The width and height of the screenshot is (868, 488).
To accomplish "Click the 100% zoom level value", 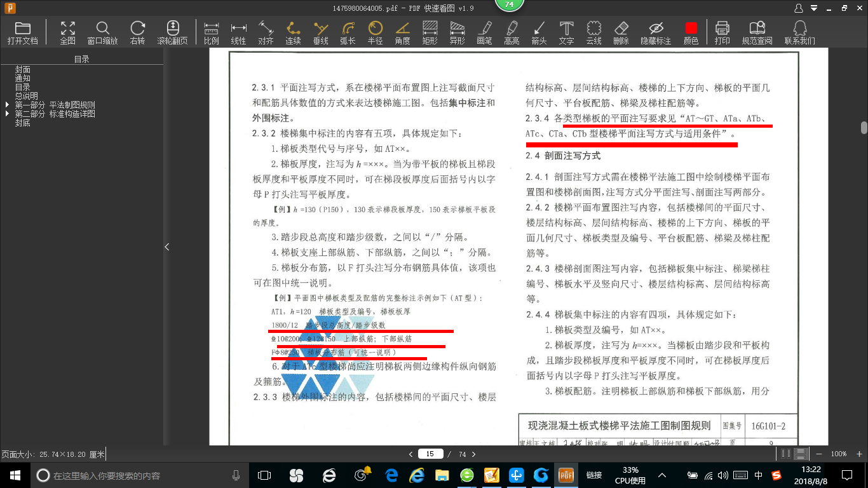I will (839, 454).
